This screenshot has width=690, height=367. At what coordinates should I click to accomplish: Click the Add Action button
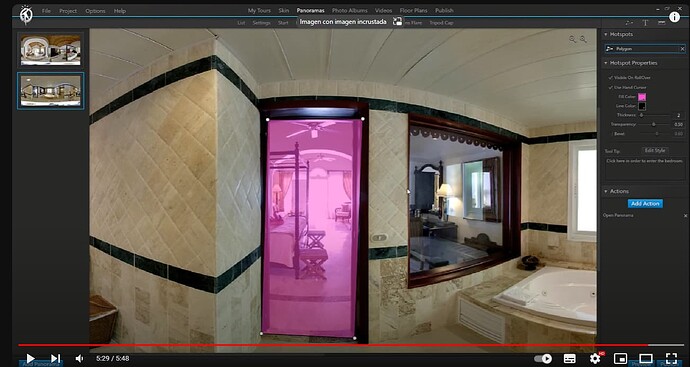pos(645,204)
